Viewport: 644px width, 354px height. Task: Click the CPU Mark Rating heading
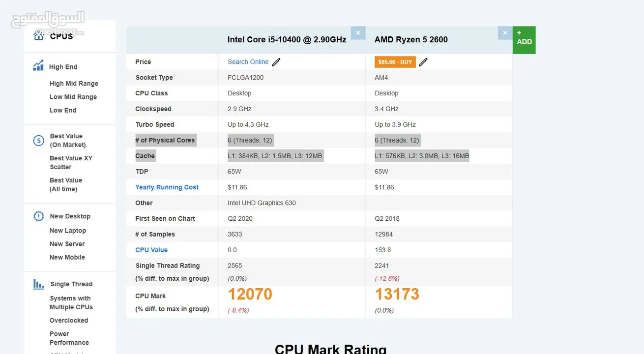pyautogui.click(x=330, y=349)
